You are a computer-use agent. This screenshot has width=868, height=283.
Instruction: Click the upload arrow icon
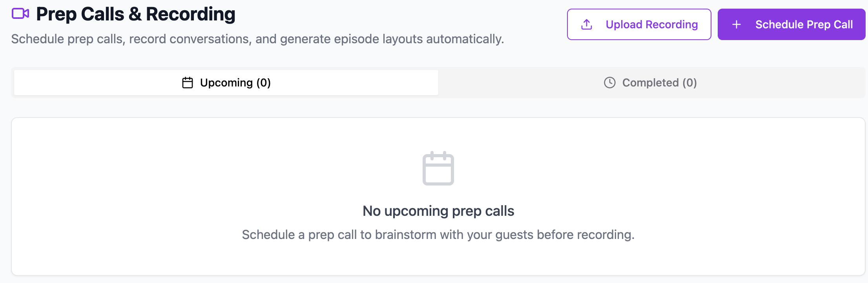tap(587, 24)
